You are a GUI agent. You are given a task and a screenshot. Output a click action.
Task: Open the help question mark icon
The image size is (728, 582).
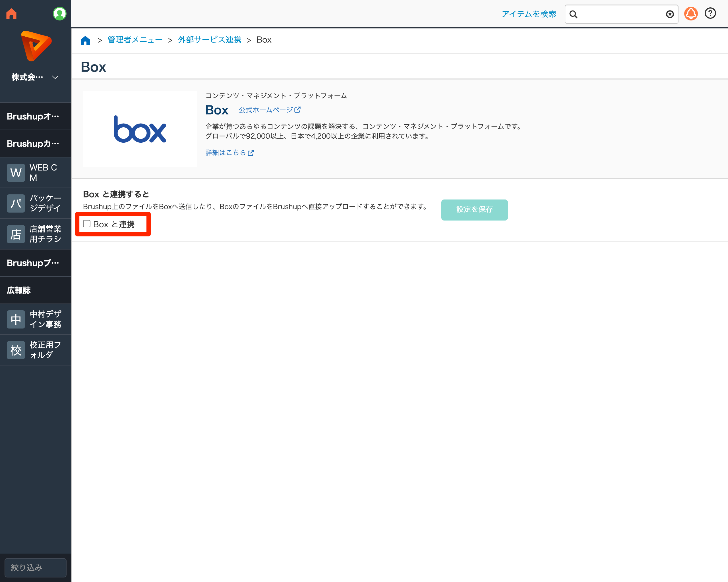tap(710, 13)
